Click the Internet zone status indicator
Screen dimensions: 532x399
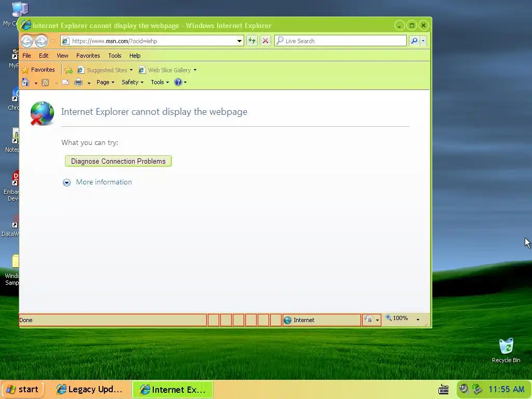[x=321, y=320]
